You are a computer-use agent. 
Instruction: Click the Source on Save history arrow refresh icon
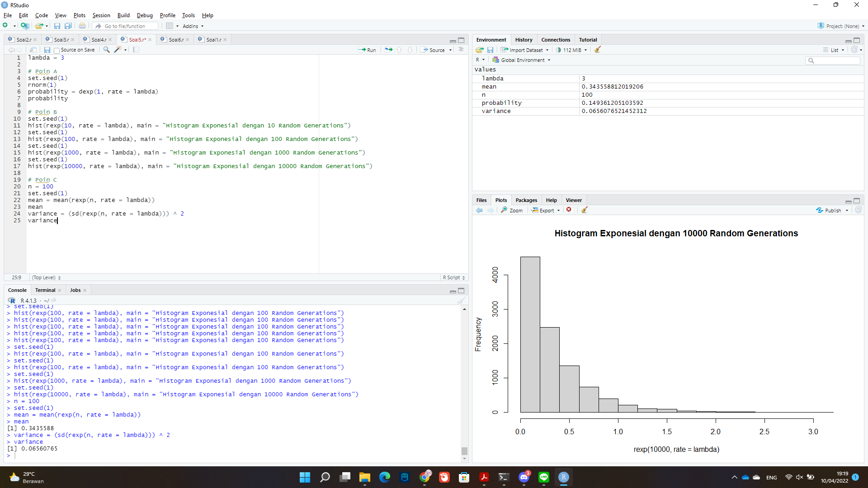click(855, 50)
